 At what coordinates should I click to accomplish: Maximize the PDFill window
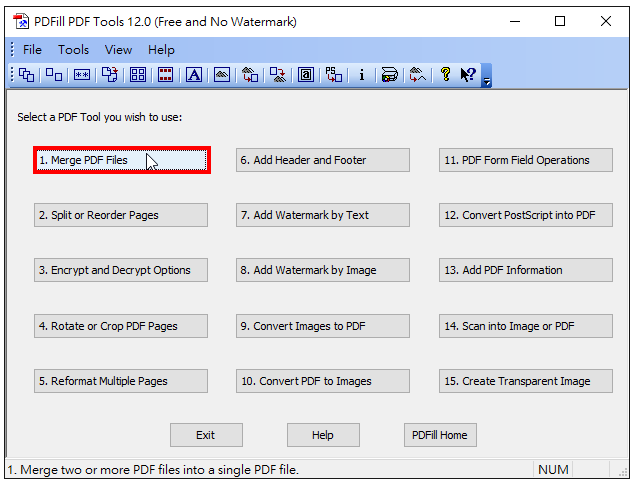point(560,21)
